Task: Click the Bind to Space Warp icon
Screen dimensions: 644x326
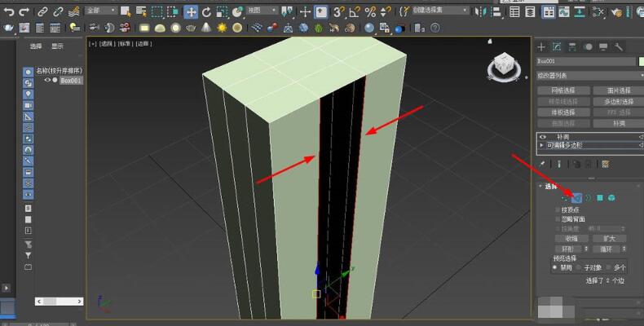Action: point(74,12)
